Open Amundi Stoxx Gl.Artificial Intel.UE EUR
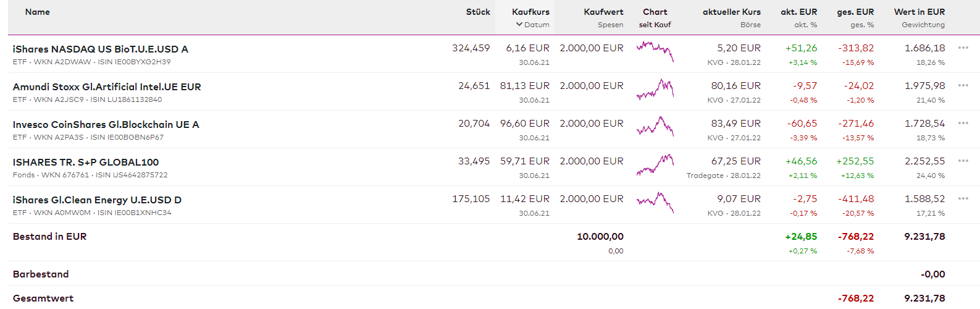Image resolution: width=980 pixels, height=309 pixels. click(x=107, y=87)
